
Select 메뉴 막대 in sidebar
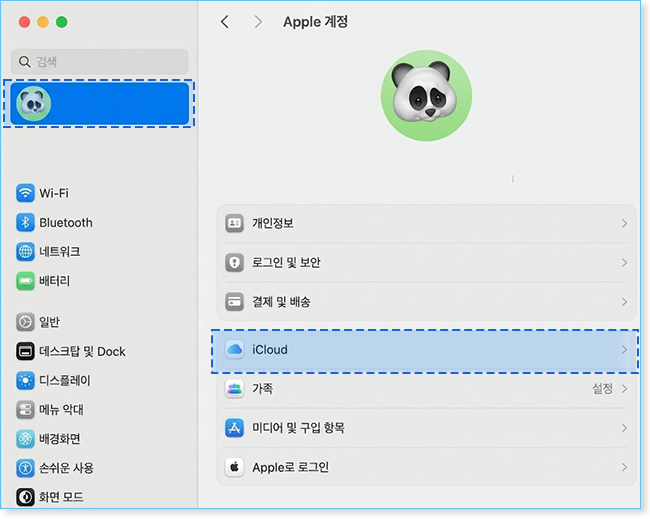click(61, 410)
